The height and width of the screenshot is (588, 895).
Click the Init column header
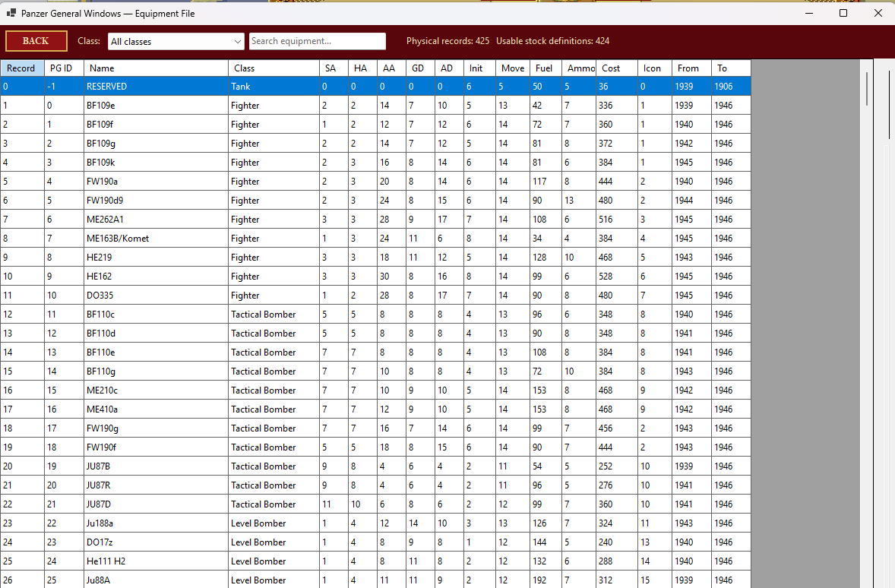479,68
